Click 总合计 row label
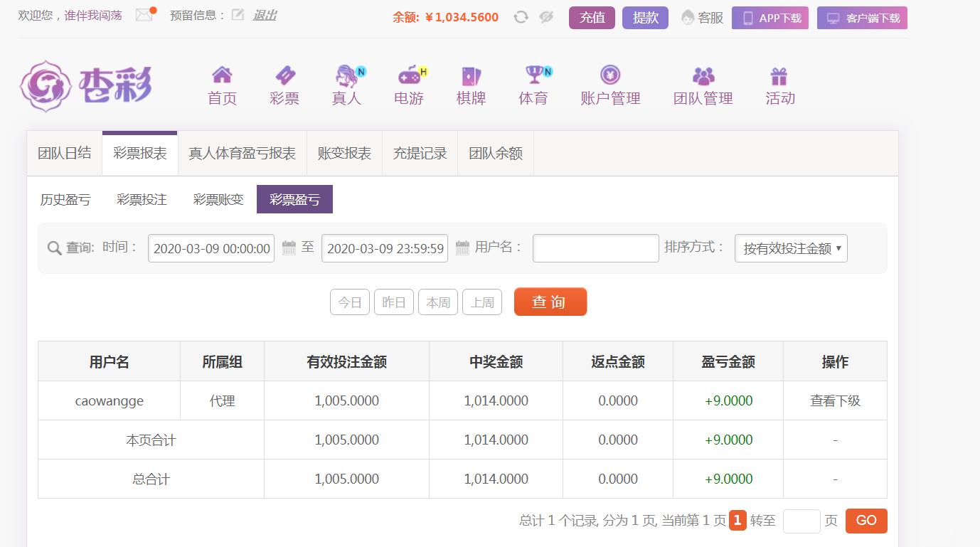Screen dimensions: 980x547 tap(151, 479)
